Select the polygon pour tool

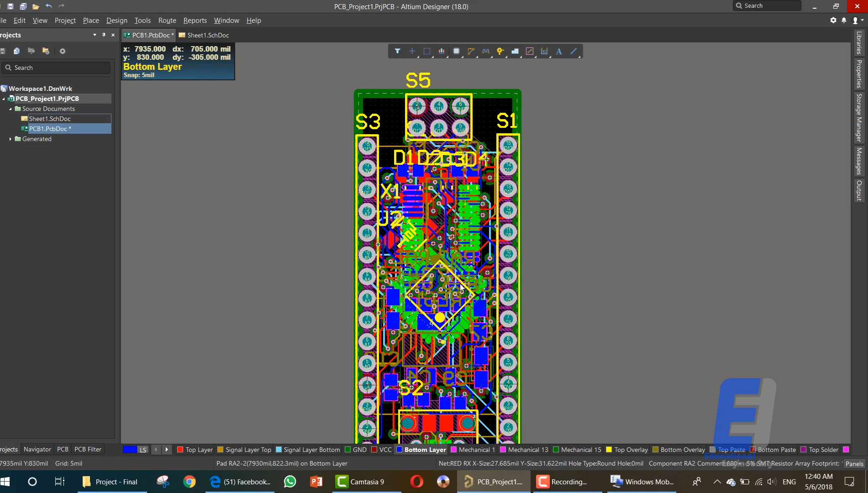click(x=515, y=51)
